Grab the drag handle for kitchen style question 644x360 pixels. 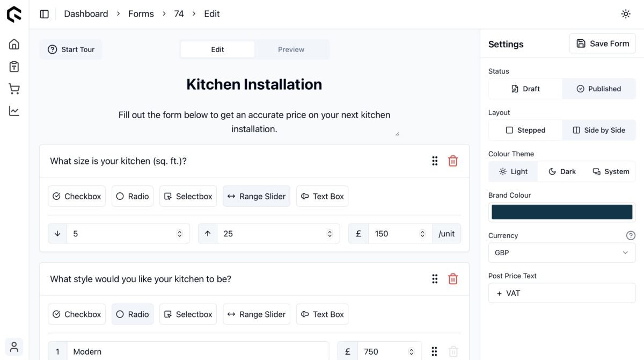pyautogui.click(x=435, y=279)
